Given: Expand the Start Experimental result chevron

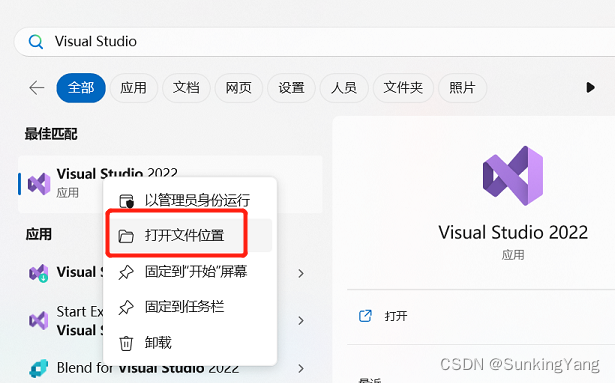Looking at the screenshot, I should (301, 321).
